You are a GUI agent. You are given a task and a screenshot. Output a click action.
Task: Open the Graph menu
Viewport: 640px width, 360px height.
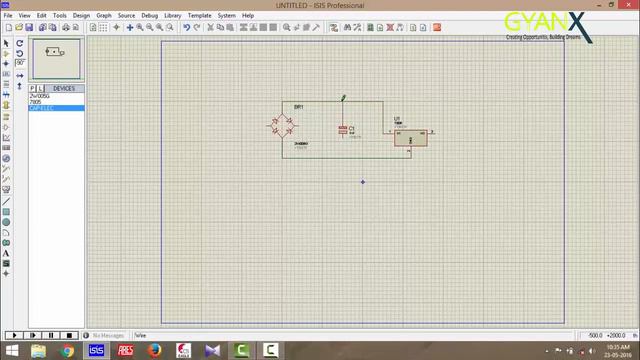104,16
